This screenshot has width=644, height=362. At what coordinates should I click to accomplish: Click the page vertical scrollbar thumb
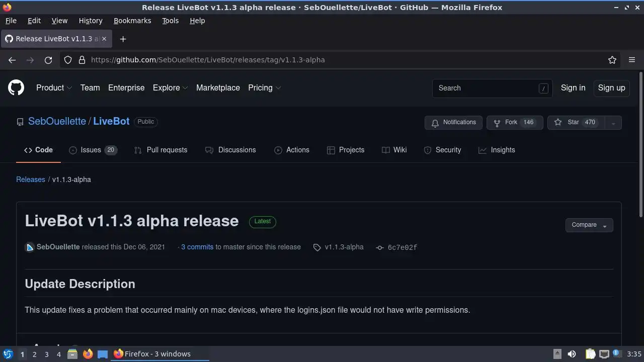pyautogui.click(x=641, y=145)
